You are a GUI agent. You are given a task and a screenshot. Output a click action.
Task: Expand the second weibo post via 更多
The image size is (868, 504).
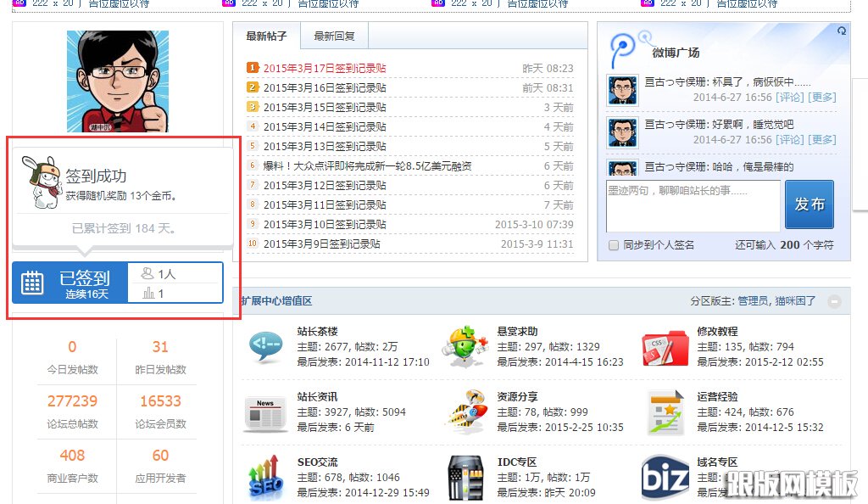(822, 139)
